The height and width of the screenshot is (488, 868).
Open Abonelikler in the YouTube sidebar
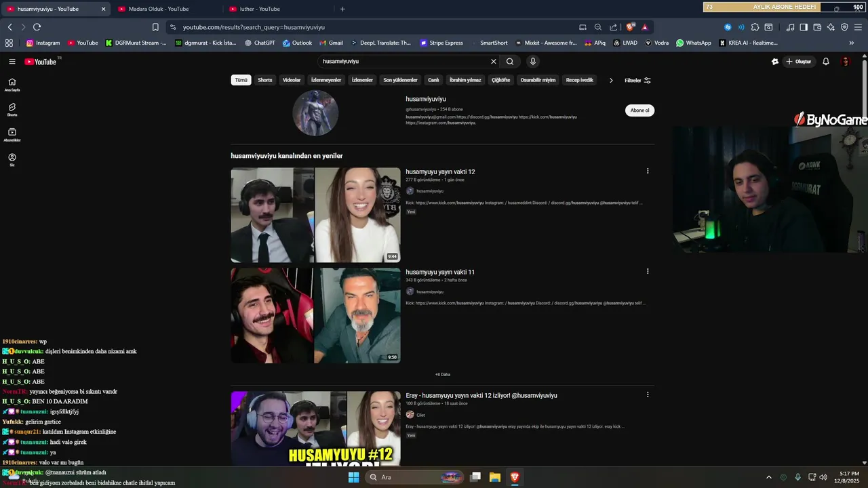[12, 135]
